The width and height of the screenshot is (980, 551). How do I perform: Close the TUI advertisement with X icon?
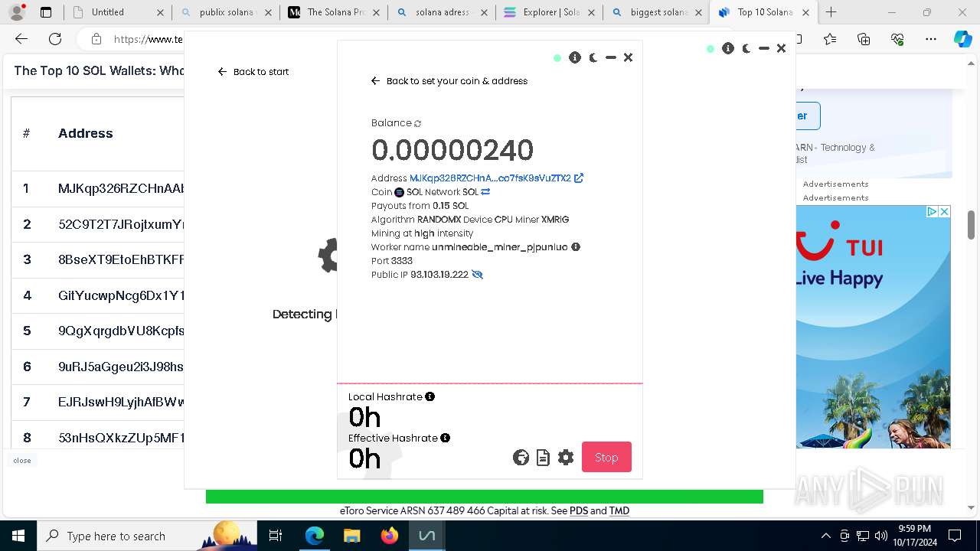(x=945, y=212)
